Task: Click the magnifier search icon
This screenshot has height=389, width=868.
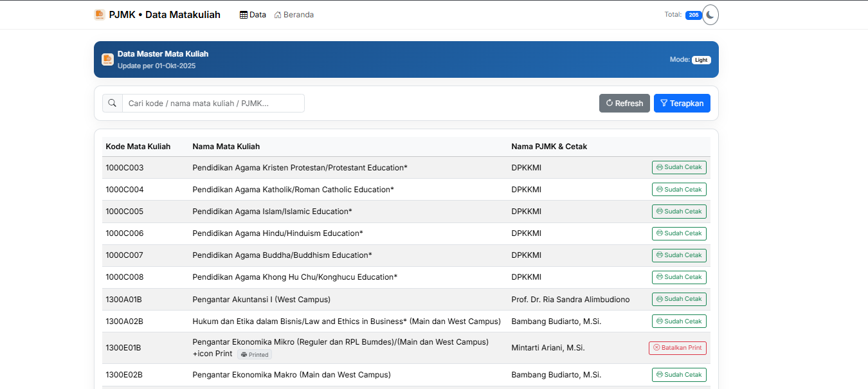Action: [x=113, y=104]
